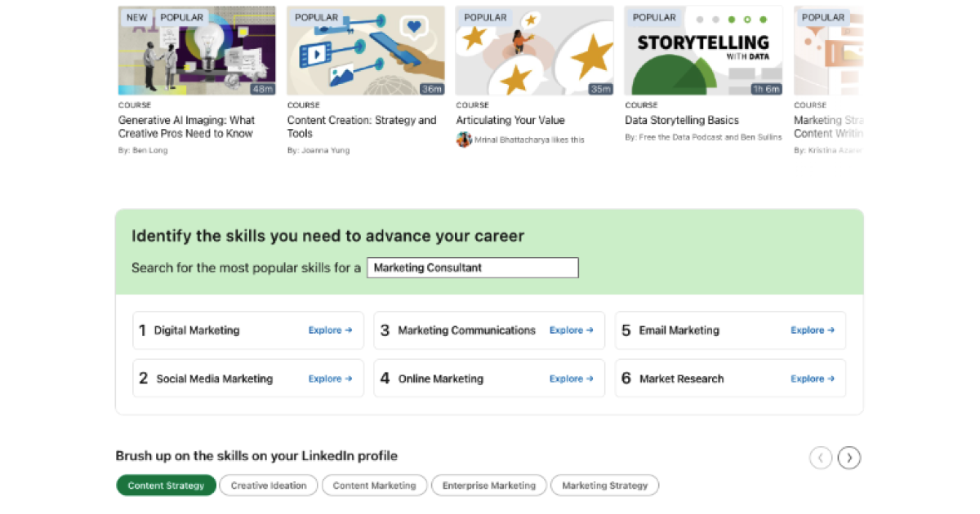Viewport: 980px width, 514px height.
Task: Click the POPULAR badge on Content Creation course
Action: [316, 16]
